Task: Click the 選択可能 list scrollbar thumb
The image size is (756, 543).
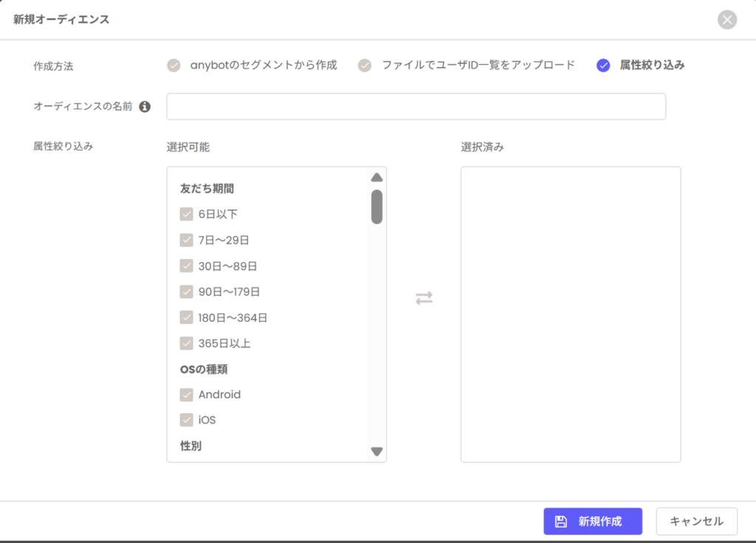Action: (377, 207)
